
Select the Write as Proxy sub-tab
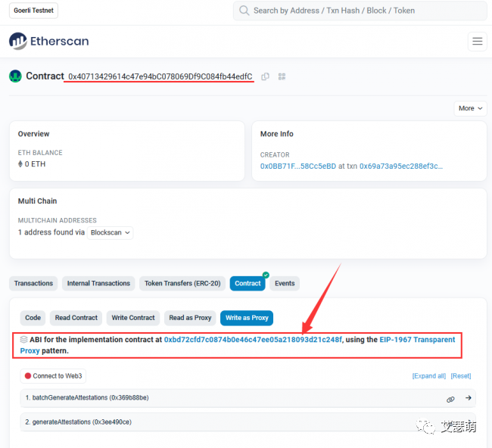point(247,318)
